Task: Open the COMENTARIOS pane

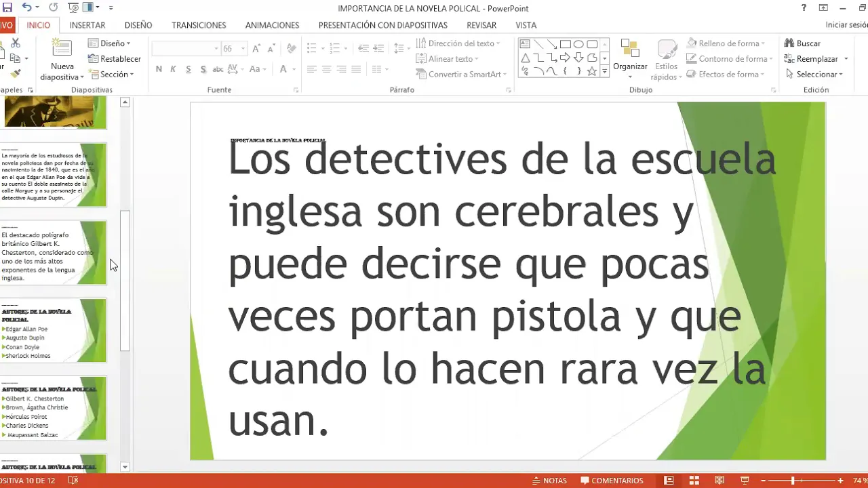Action: (x=612, y=481)
